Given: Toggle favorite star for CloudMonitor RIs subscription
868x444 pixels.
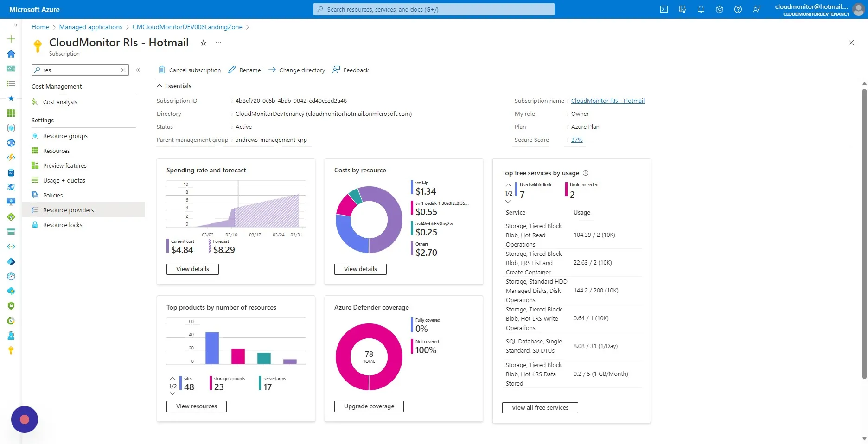Looking at the screenshot, I should click(203, 43).
